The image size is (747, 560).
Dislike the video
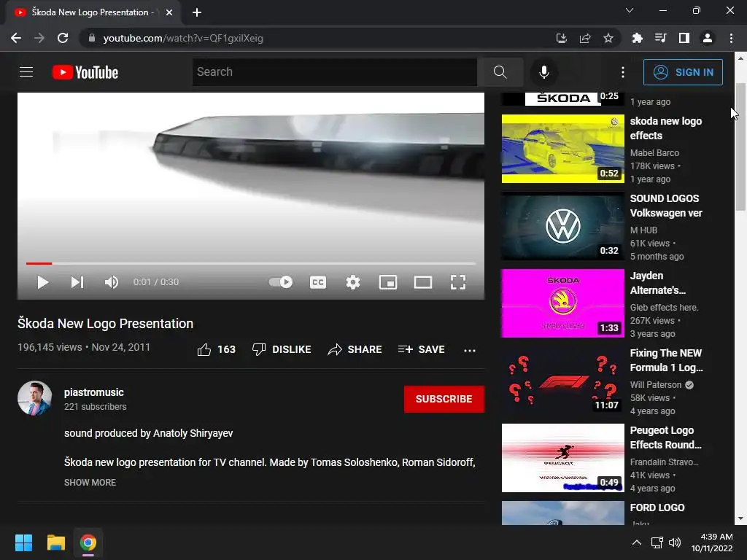pos(282,349)
